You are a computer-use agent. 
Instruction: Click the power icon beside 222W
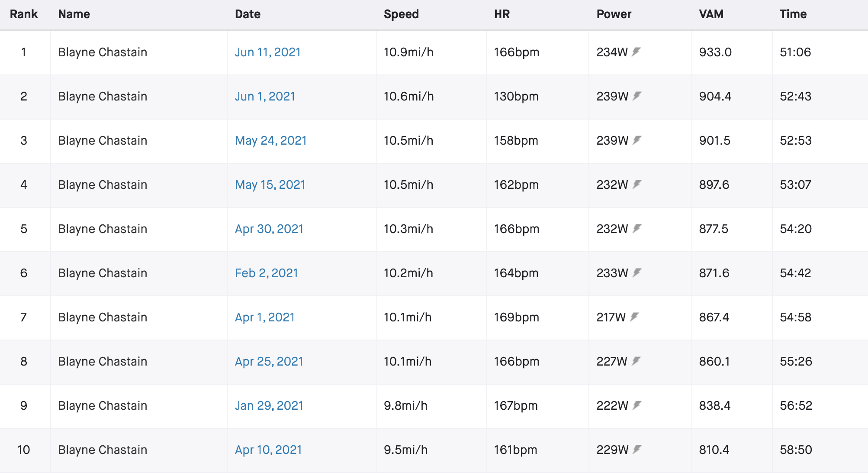tap(637, 405)
